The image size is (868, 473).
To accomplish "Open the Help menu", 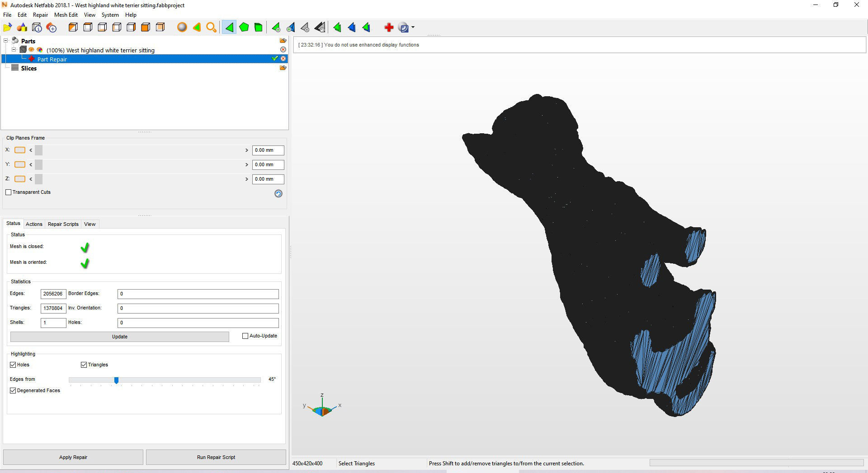I will click(x=131, y=15).
